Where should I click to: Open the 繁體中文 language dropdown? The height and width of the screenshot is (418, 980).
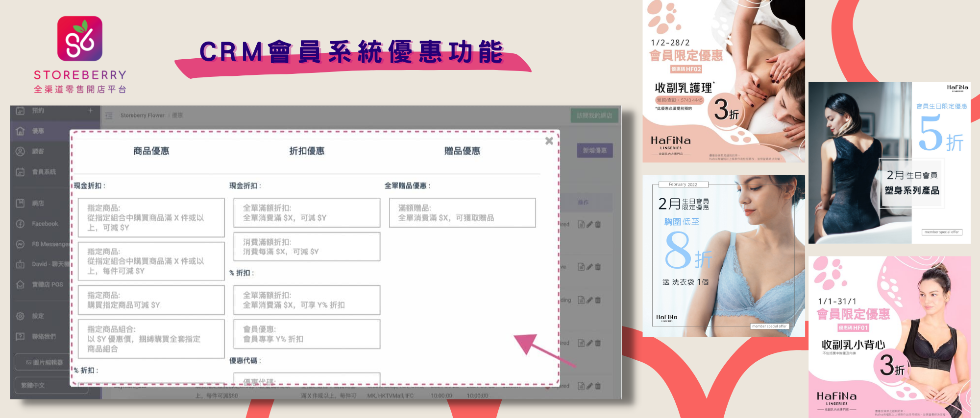(x=51, y=386)
